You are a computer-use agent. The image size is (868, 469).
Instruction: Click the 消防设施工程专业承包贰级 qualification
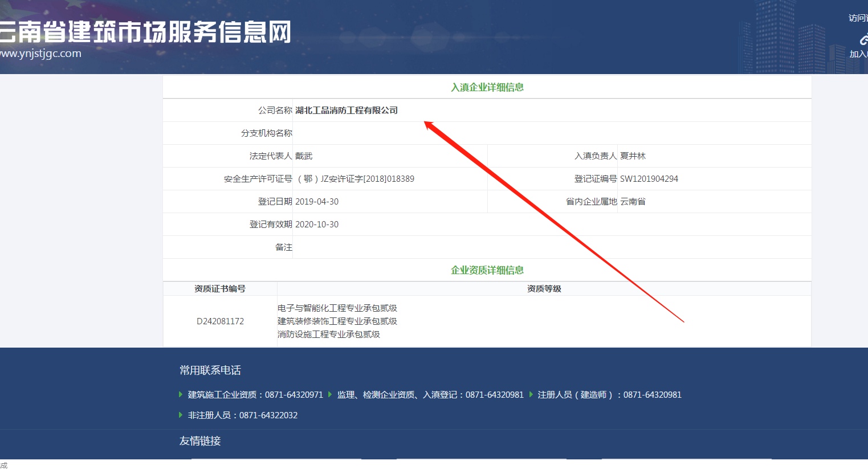click(329, 335)
